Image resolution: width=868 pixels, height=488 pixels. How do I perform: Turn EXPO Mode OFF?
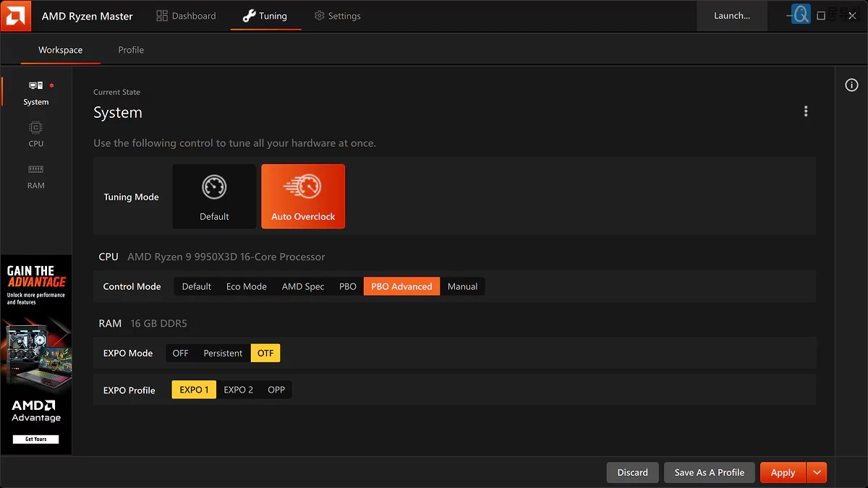(181, 353)
